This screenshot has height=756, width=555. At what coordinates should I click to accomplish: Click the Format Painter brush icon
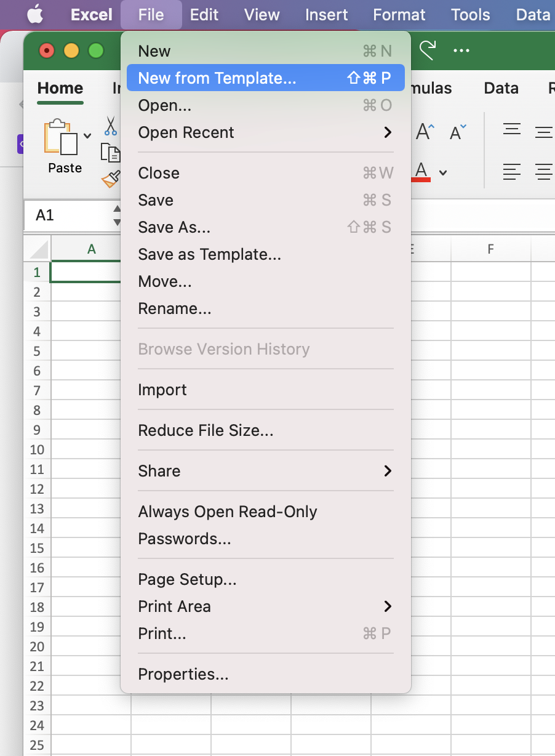pyautogui.click(x=111, y=179)
